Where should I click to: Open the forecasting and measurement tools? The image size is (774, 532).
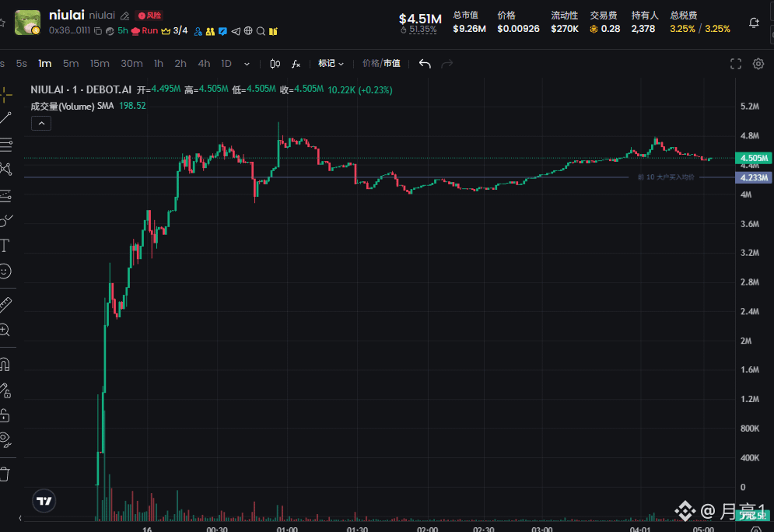5,196
